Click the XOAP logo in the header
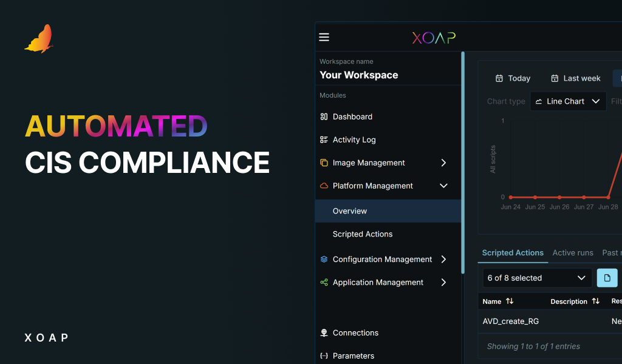 point(434,38)
